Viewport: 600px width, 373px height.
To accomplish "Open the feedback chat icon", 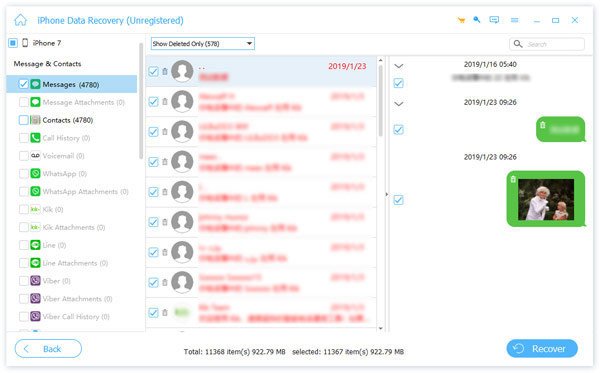I will click(x=494, y=20).
